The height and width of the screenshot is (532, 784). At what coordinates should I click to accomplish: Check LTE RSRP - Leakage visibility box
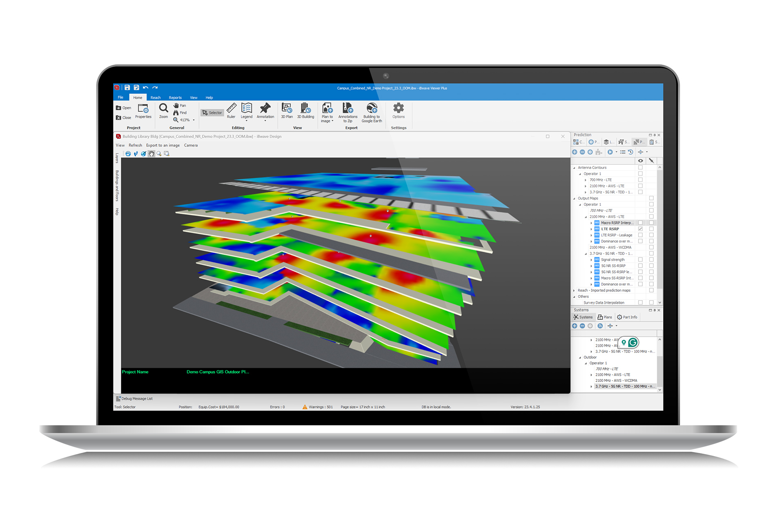pyautogui.click(x=640, y=235)
